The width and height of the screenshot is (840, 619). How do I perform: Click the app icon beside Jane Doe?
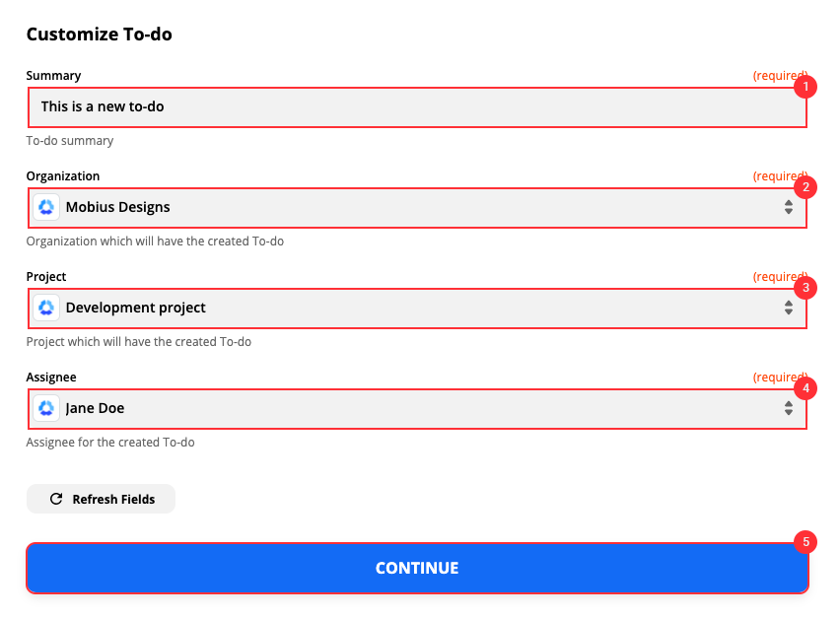point(45,408)
